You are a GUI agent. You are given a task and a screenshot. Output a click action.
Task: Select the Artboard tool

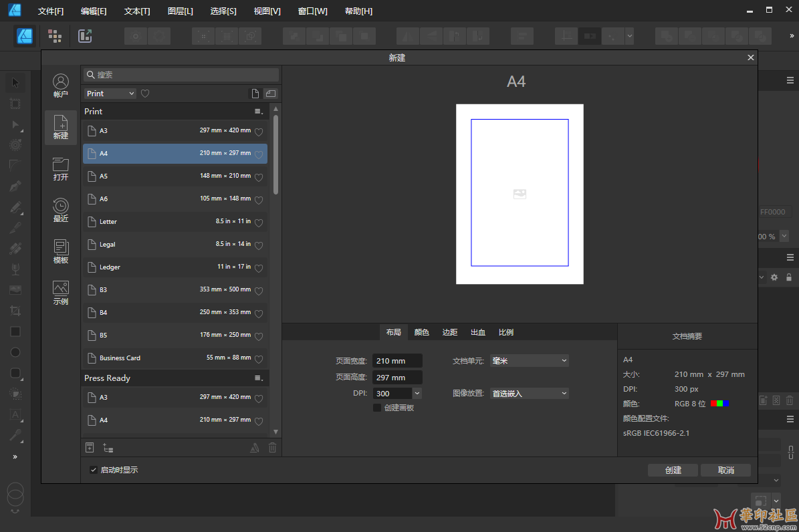point(15,104)
